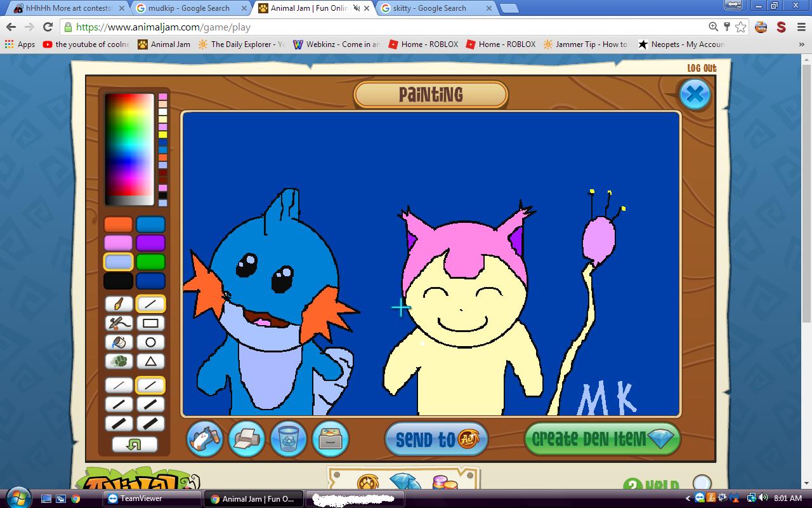Screen dimensions: 812x508
Task: Choose the paw print stamp tool
Action: point(119,361)
